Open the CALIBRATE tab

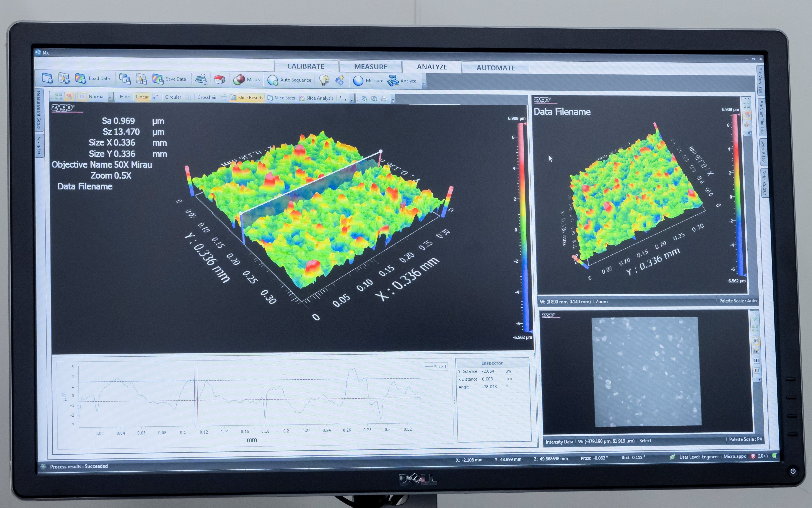click(x=305, y=66)
